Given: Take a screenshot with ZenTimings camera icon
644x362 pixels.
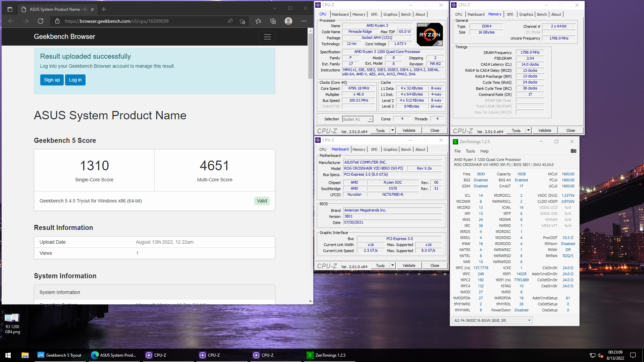Looking at the screenshot, I should [x=574, y=151].
